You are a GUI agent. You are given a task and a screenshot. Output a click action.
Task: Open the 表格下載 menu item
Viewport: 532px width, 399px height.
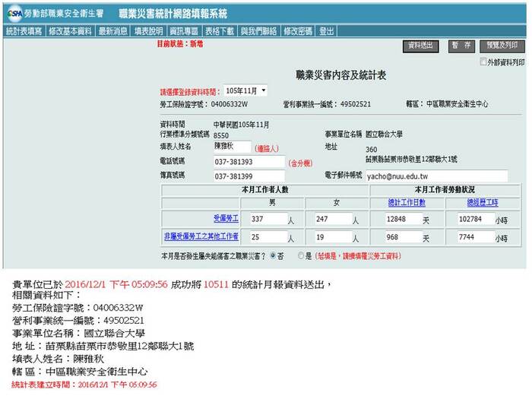[220, 31]
